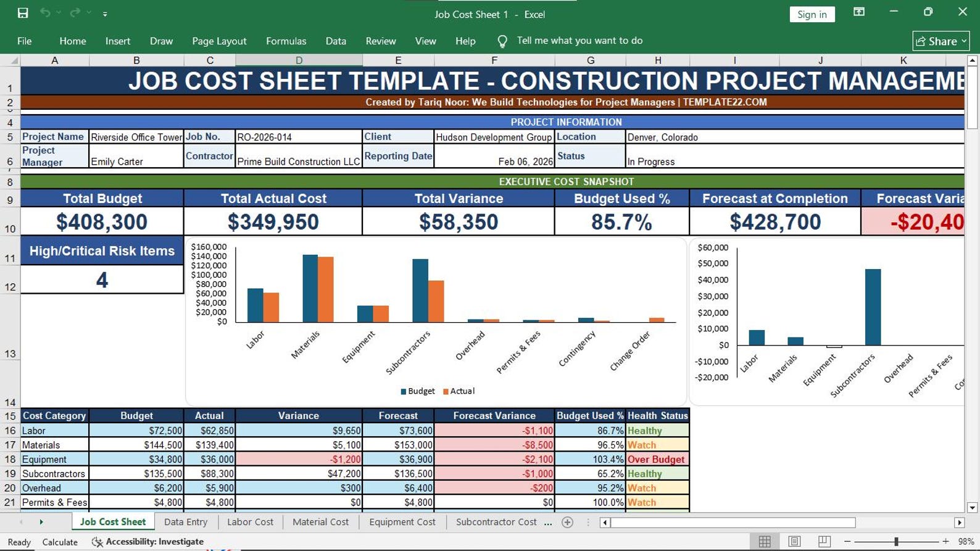Select column D header
Viewport: 980px width, 551px height.
coord(299,60)
